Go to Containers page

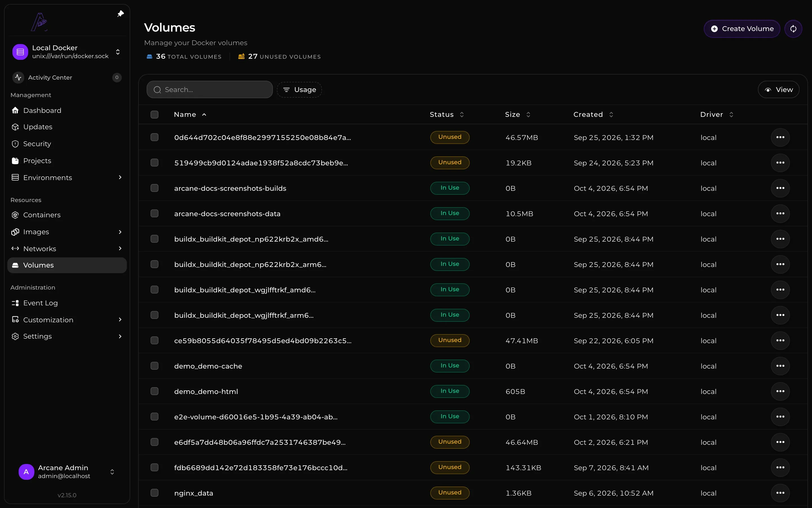click(x=67, y=215)
